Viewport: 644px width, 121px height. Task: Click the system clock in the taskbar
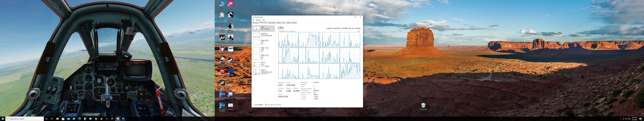634,119
